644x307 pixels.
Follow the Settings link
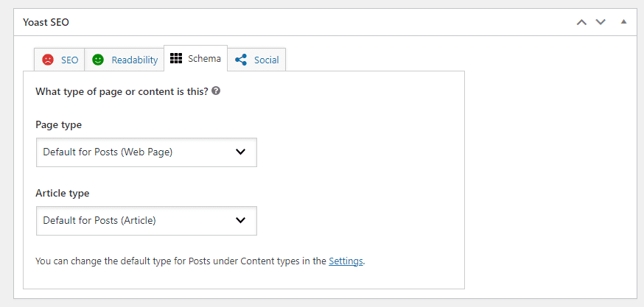click(x=346, y=261)
